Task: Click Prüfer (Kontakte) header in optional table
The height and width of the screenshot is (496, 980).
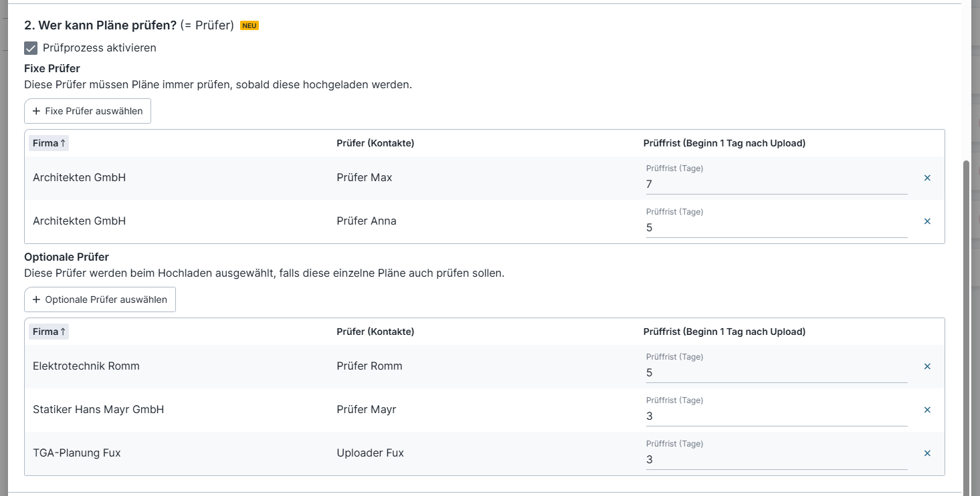Action: coord(375,332)
